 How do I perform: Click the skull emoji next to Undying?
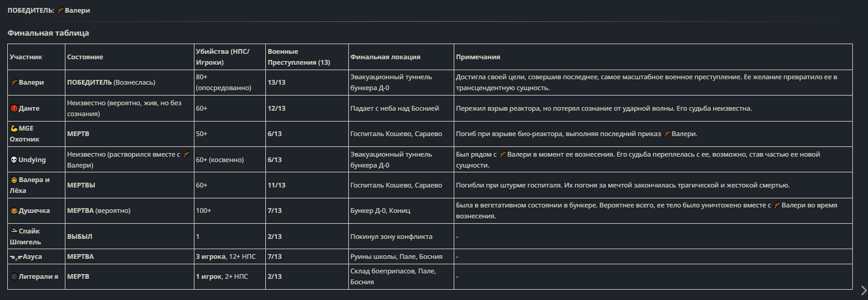(14, 160)
